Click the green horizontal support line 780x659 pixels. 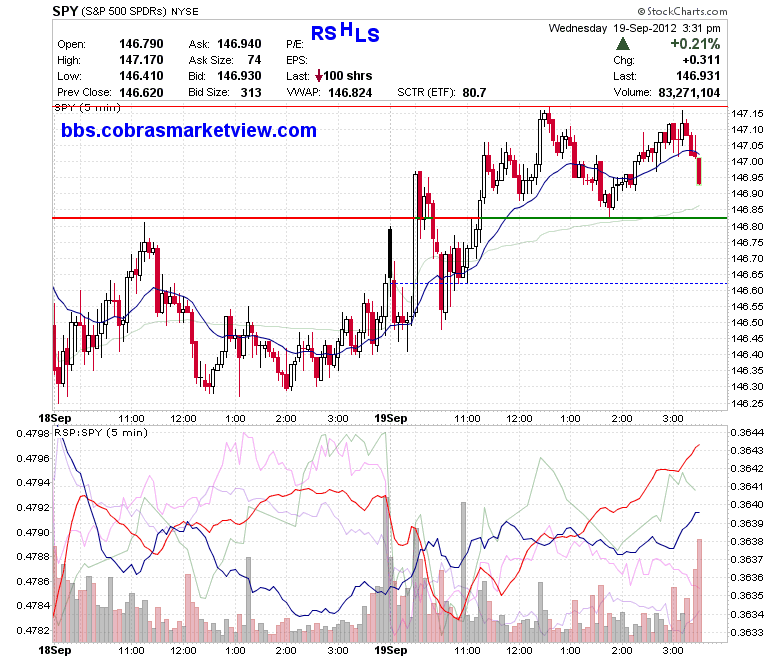pos(603,218)
